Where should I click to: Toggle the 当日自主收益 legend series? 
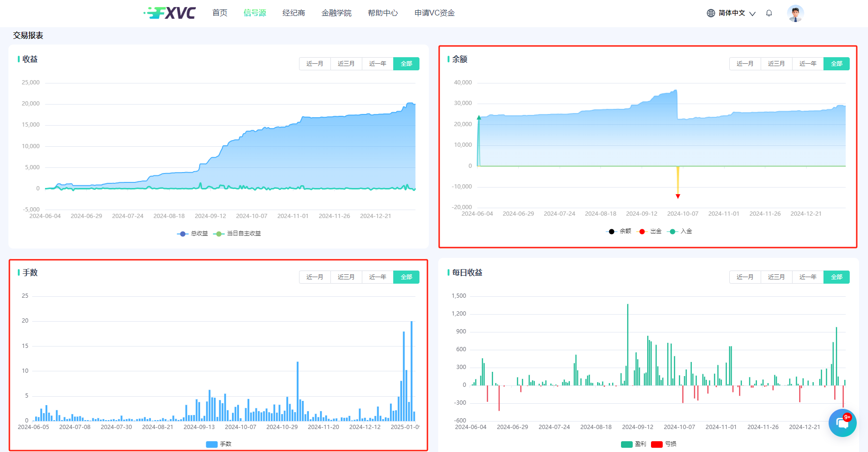click(x=237, y=234)
